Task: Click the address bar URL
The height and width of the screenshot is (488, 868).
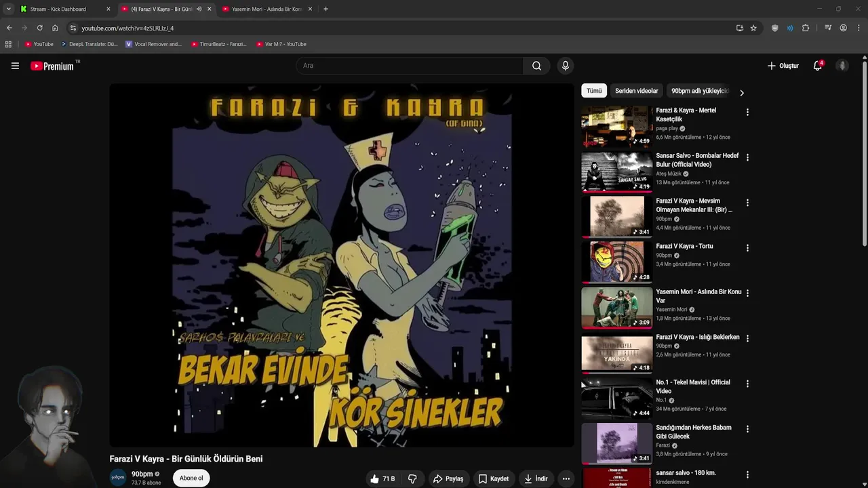Action: 127,28
